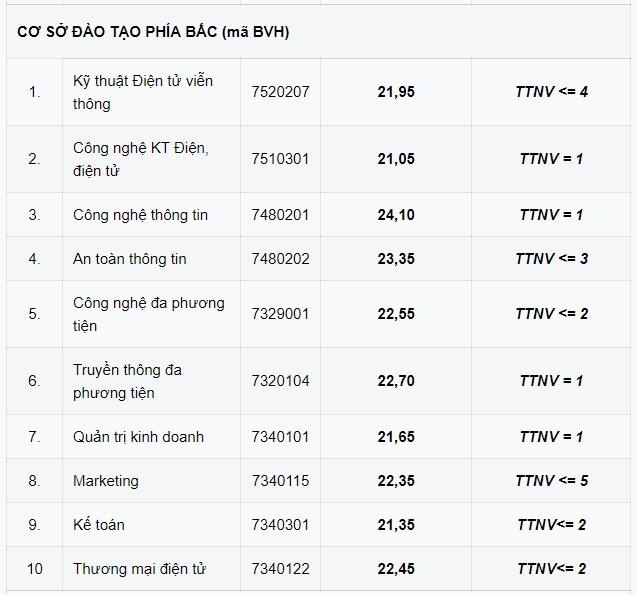Click score 22,70

pyautogui.click(x=396, y=381)
